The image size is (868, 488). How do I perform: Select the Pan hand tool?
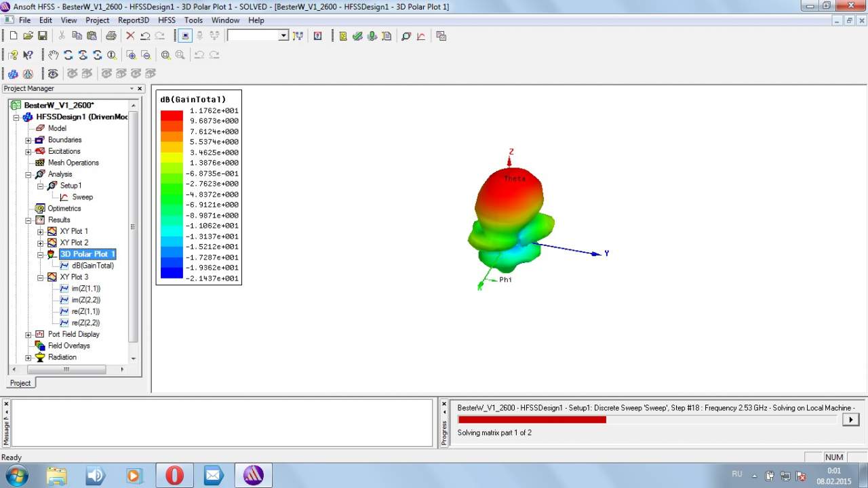pyautogui.click(x=54, y=55)
